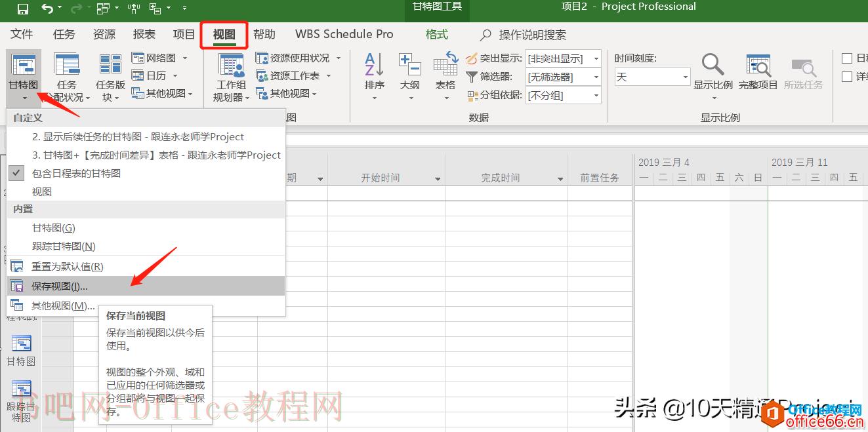The height and width of the screenshot is (432, 868).
Task: Select 2. 显示后续任务的甘特图 view
Action: point(146,136)
